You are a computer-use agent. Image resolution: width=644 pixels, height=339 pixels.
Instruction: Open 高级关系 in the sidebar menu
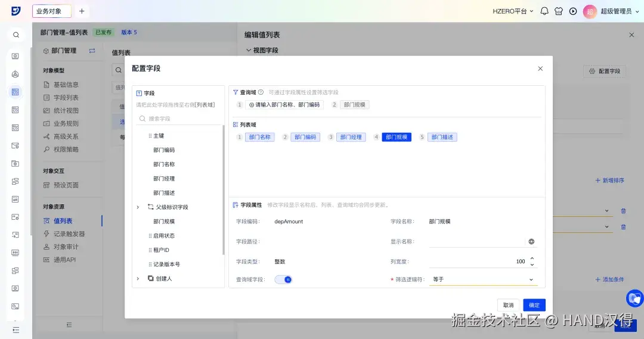point(66,136)
